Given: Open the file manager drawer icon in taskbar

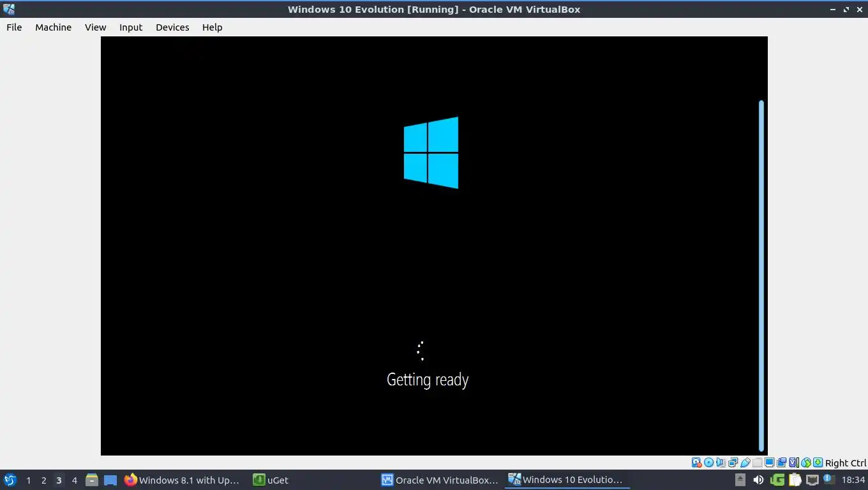Looking at the screenshot, I should 92,480.
